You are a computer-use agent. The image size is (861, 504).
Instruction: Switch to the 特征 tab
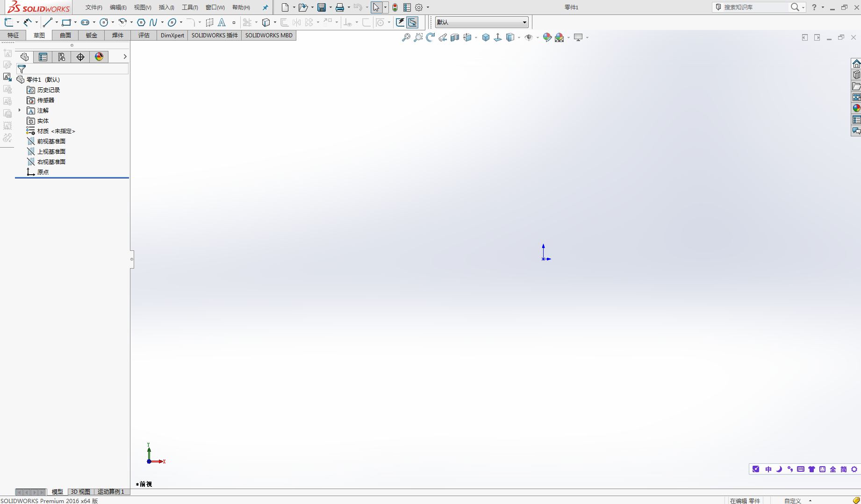pos(13,35)
